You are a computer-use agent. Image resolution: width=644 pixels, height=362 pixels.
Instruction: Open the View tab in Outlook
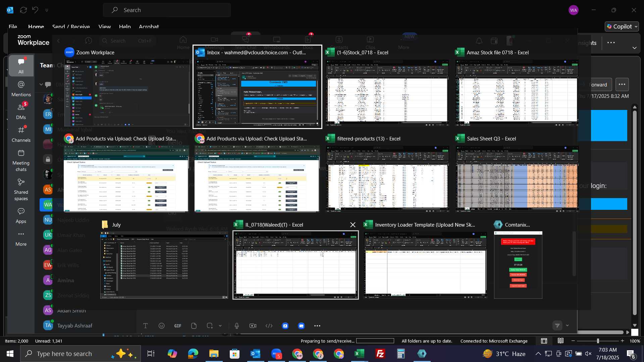point(104,26)
